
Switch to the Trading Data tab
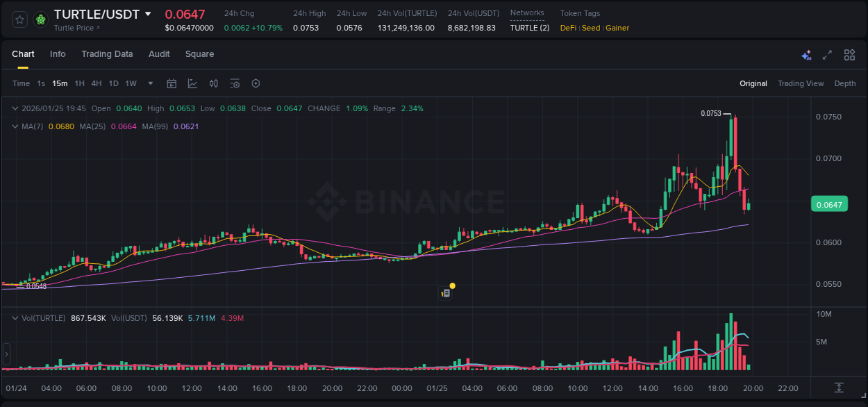click(107, 53)
